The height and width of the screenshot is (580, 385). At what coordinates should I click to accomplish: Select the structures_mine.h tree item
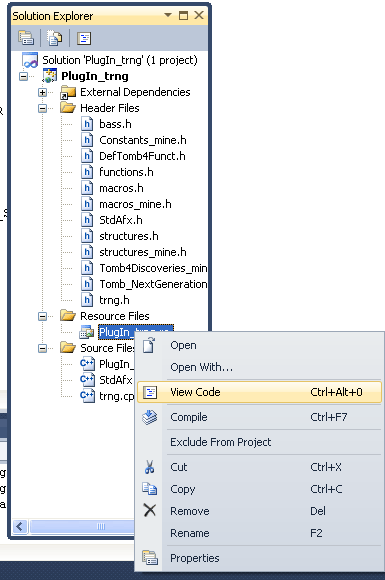tap(142, 252)
